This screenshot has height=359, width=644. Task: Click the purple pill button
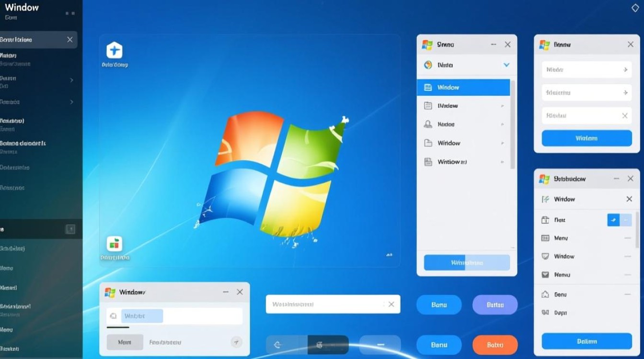pyautogui.click(x=495, y=304)
